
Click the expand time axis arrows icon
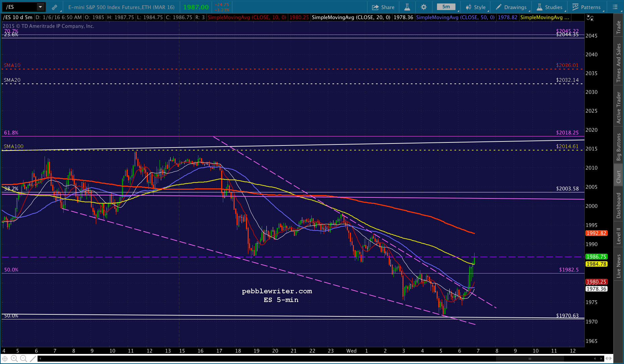pos(608,359)
